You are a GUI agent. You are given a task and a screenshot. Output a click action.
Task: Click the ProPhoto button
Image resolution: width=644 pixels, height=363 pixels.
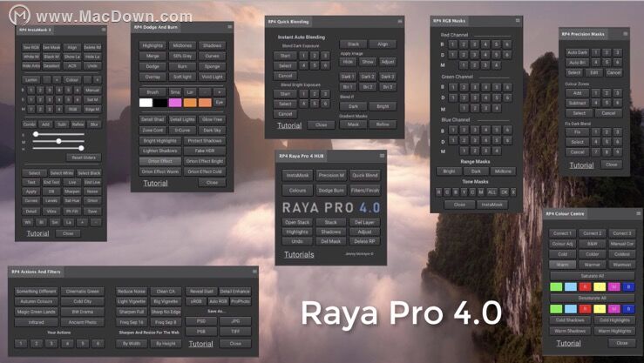pyautogui.click(x=241, y=301)
